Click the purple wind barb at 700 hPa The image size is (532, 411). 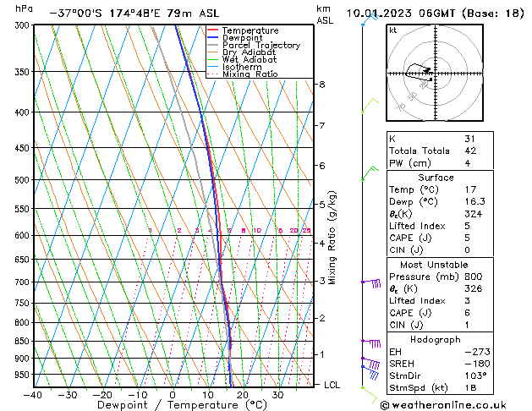pyautogui.click(x=372, y=283)
